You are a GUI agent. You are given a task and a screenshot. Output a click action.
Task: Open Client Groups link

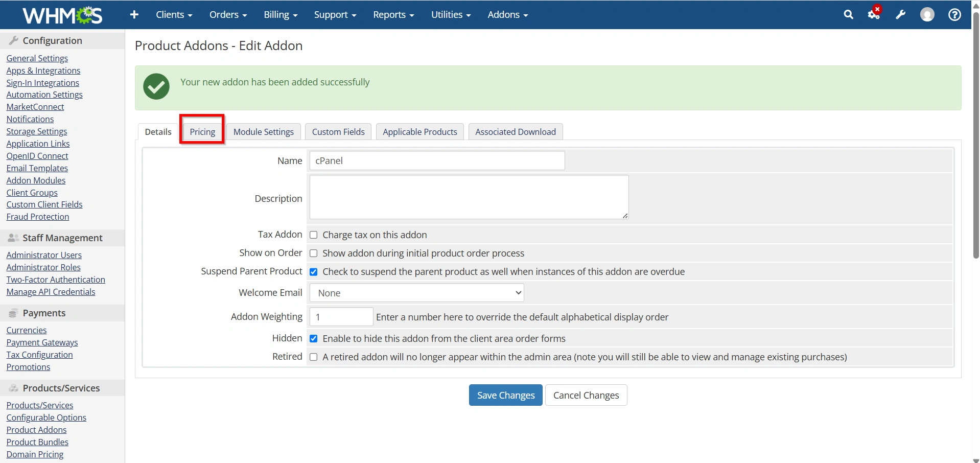pos(32,193)
